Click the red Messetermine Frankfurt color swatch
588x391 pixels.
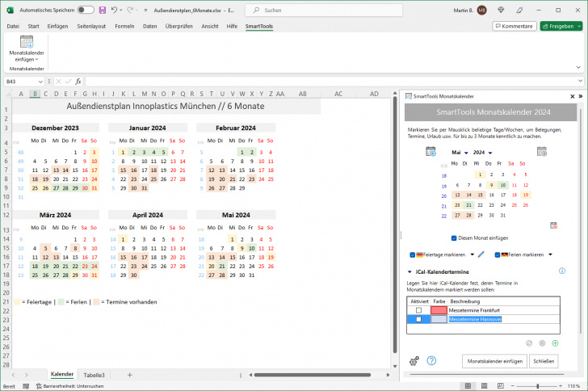point(439,310)
